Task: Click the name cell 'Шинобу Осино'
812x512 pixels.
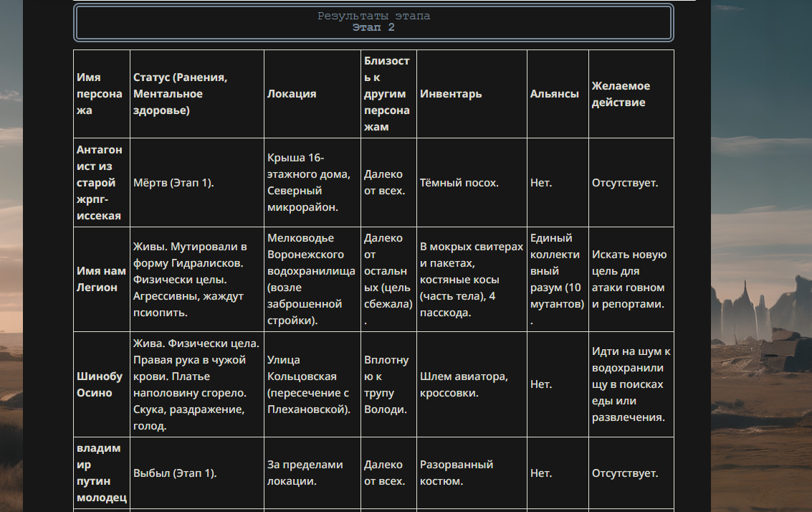Action: coord(102,384)
